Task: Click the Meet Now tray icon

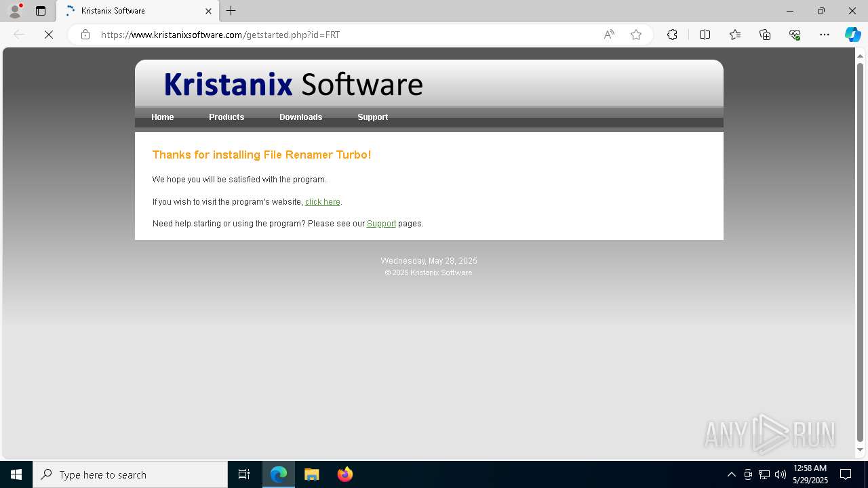Action: coord(748,474)
